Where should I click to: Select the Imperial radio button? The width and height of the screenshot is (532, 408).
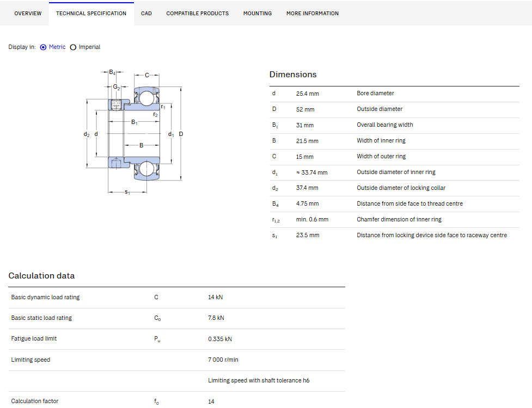[73, 47]
